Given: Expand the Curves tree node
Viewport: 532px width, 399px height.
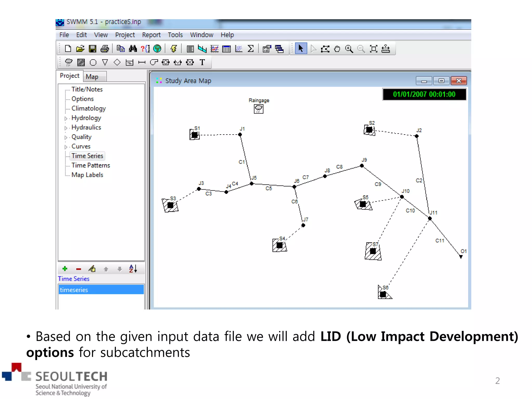Looking at the screenshot, I should pyautogui.click(x=66, y=147).
